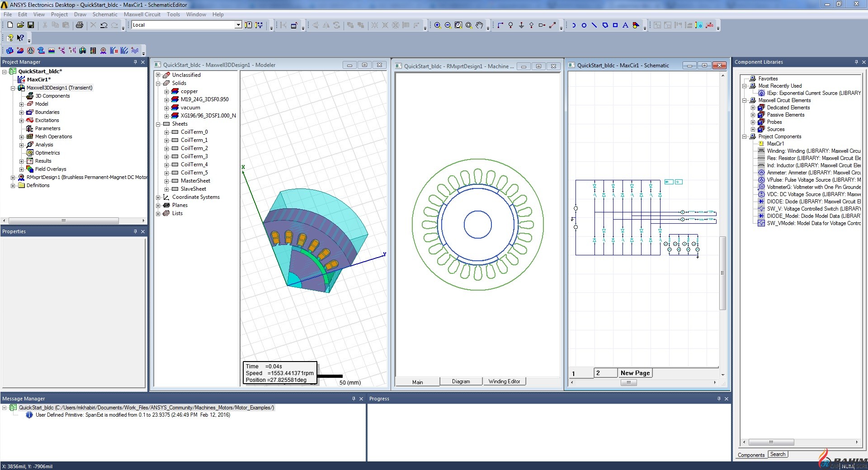Click the Help contents question mark icon

[x=10, y=38]
